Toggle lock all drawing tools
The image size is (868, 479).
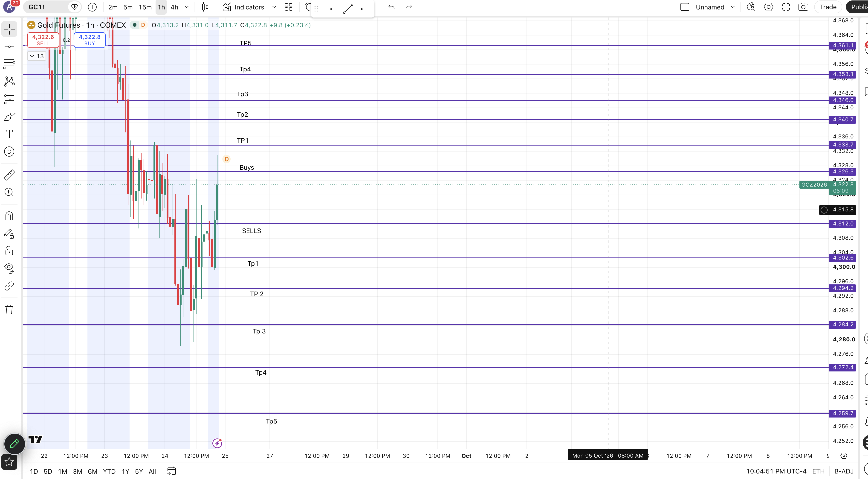click(9, 251)
